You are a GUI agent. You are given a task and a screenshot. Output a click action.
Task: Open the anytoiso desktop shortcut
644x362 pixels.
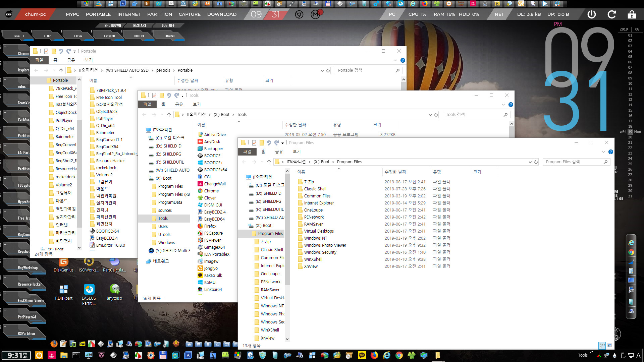[x=114, y=292]
